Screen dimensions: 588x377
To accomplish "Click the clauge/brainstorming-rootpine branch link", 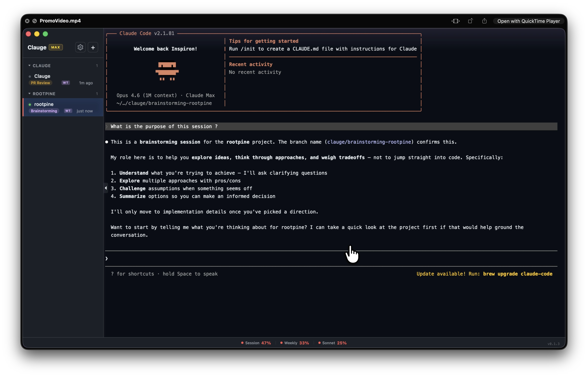I will pos(369,142).
